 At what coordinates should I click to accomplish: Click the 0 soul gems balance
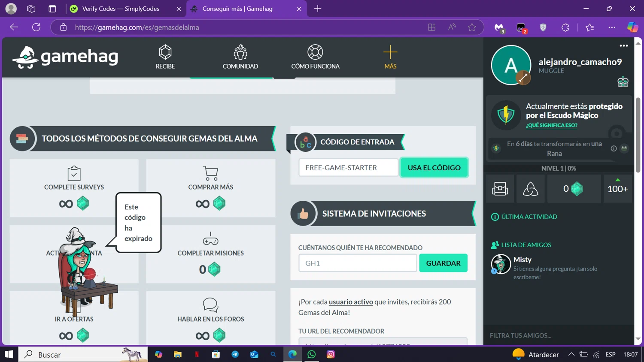(x=574, y=189)
